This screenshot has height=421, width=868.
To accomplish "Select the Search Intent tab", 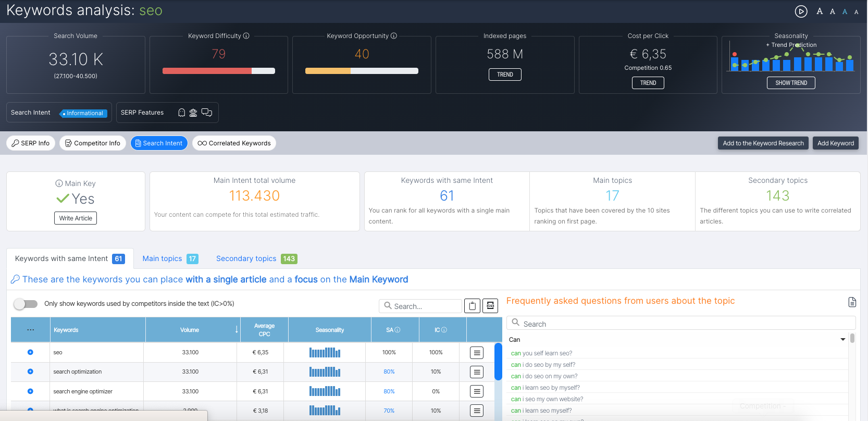I will tap(159, 143).
